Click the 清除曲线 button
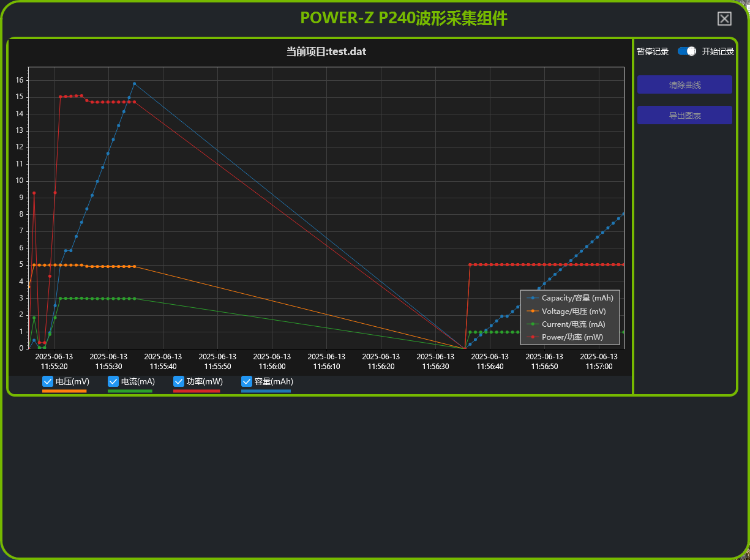 coord(684,85)
